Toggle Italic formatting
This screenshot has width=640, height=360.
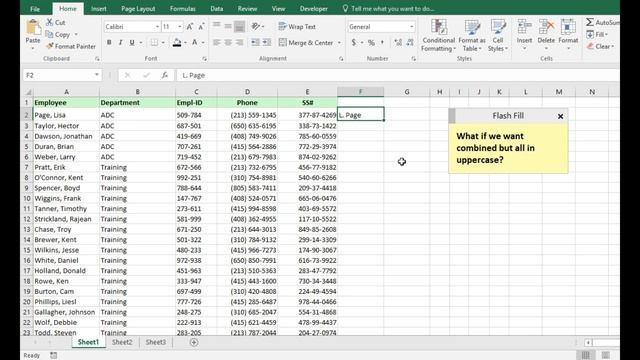point(120,42)
